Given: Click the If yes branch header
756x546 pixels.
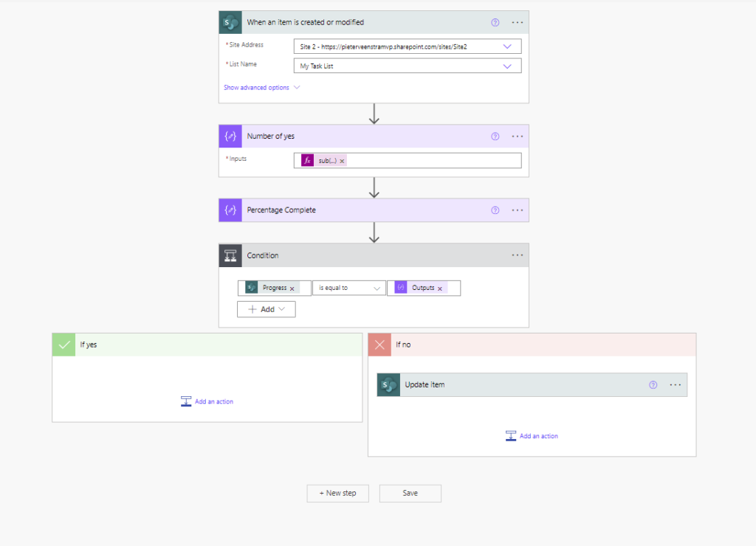Looking at the screenshot, I should [x=207, y=345].
